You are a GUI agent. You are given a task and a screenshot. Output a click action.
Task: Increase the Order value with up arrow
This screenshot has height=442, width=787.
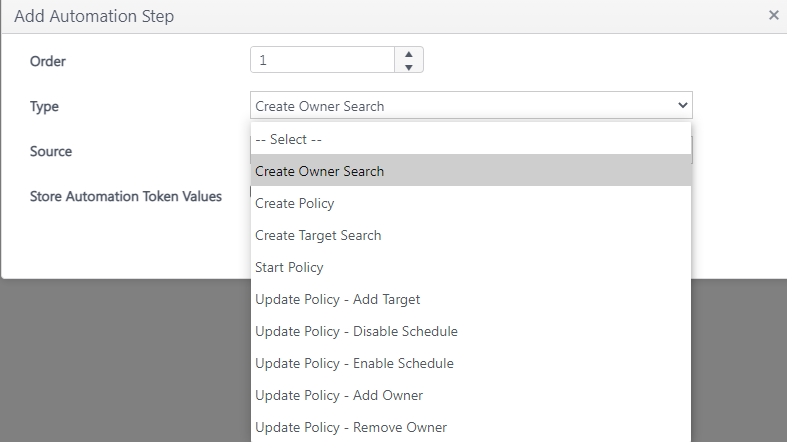pyautogui.click(x=408, y=54)
